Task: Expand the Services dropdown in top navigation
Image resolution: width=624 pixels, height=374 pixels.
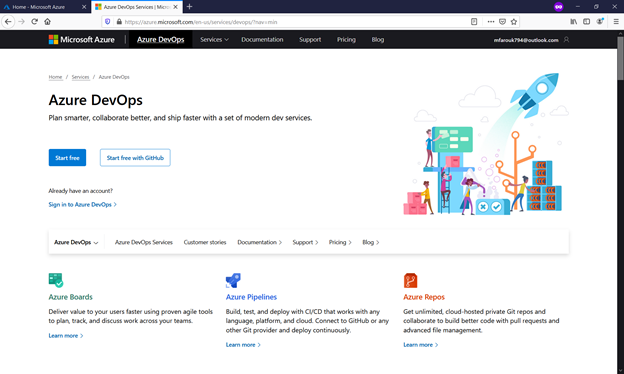Action: 214,39
